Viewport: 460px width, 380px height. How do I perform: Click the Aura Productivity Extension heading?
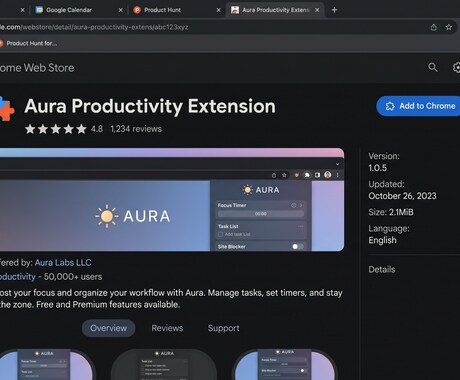pyautogui.click(x=150, y=106)
